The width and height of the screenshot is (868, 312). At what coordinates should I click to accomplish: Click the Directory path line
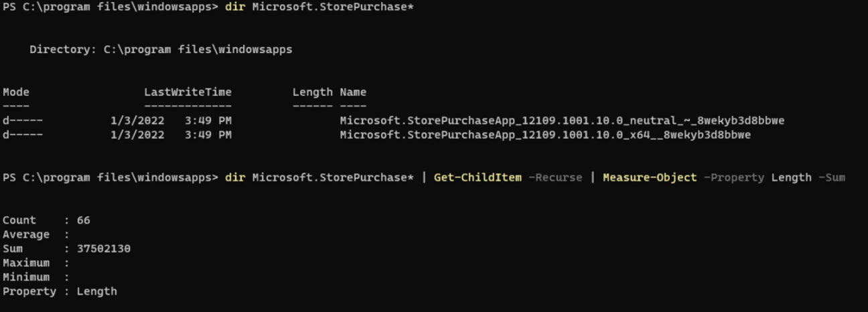point(161,50)
